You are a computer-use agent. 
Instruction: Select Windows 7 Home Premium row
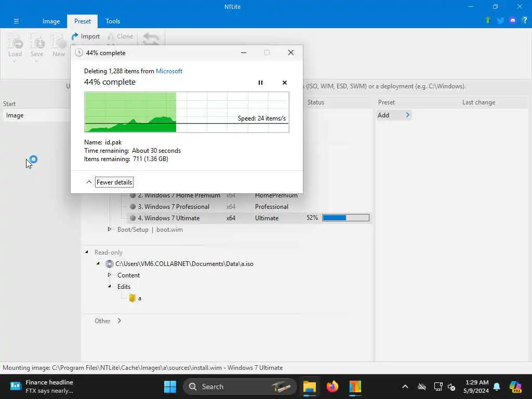(179, 195)
